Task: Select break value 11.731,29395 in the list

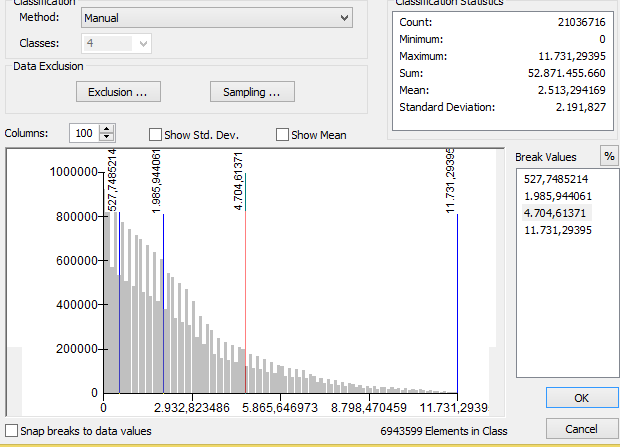Action: click(556, 231)
